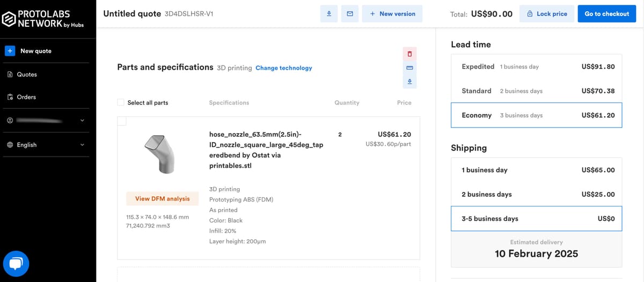Click Go to checkout
Viewport: 644px width, 282px height.
[x=607, y=14]
